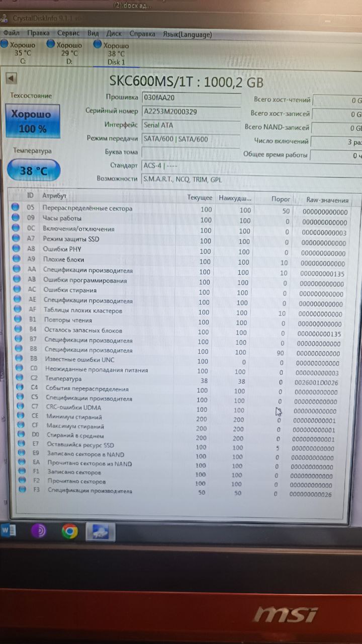Sort by the Текущее column header

pos(200,198)
